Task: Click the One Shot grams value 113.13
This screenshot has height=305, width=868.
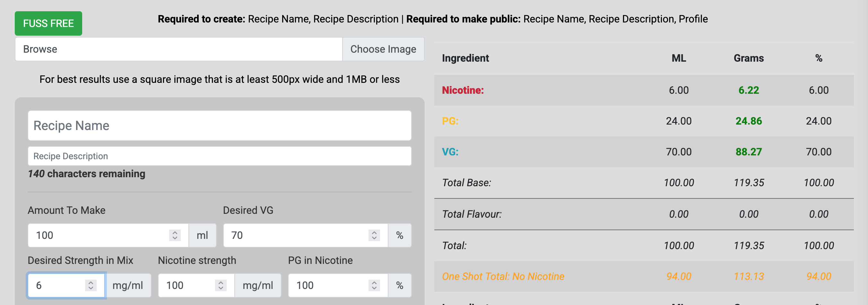Action: [x=749, y=276]
